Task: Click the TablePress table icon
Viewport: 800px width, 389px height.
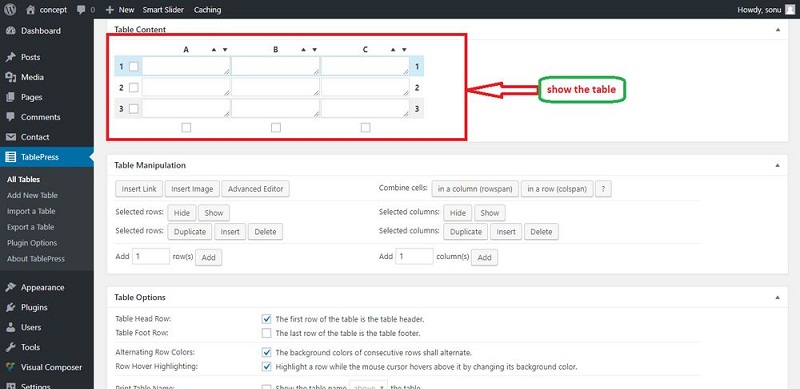Action: coord(10,157)
